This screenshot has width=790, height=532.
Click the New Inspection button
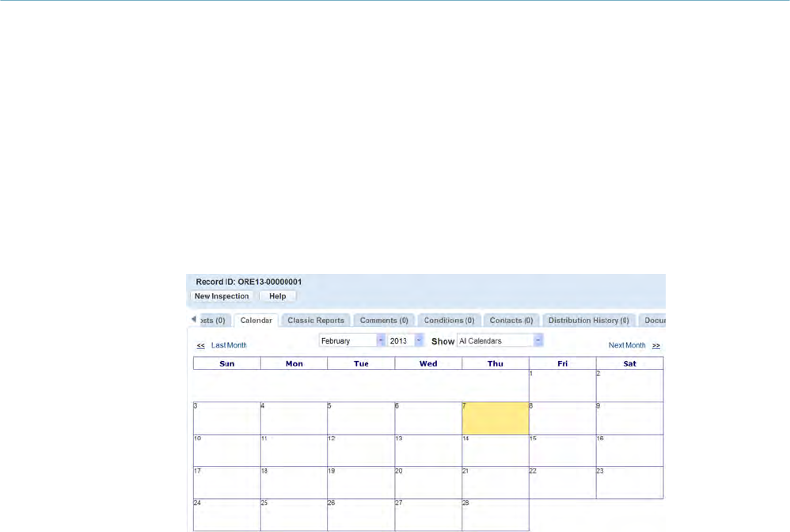point(222,296)
